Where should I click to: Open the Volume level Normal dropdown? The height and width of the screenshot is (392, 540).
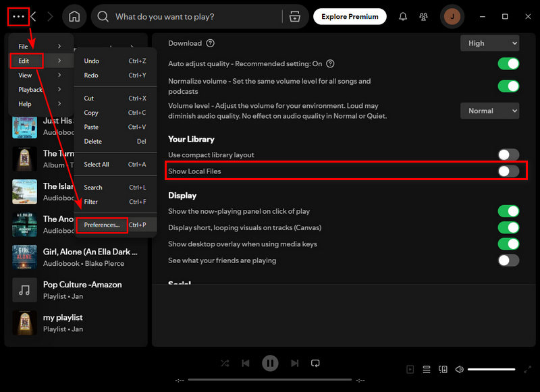(x=490, y=111)
